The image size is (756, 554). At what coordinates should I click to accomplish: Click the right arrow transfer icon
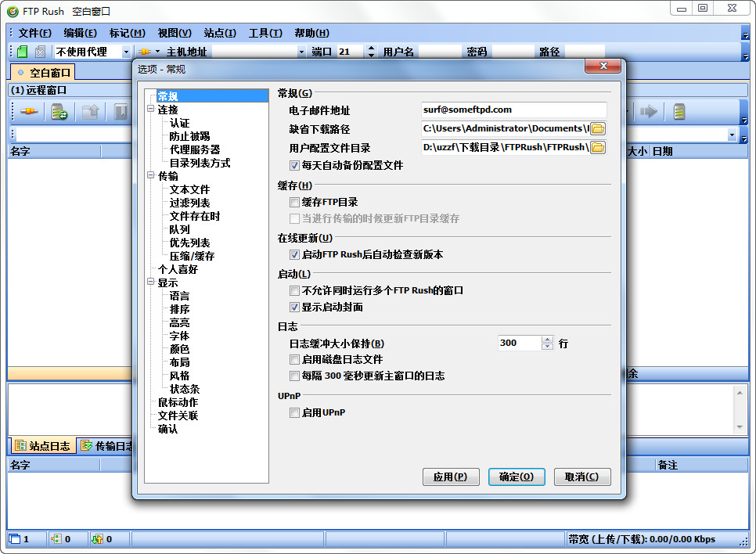coord(649,111)
